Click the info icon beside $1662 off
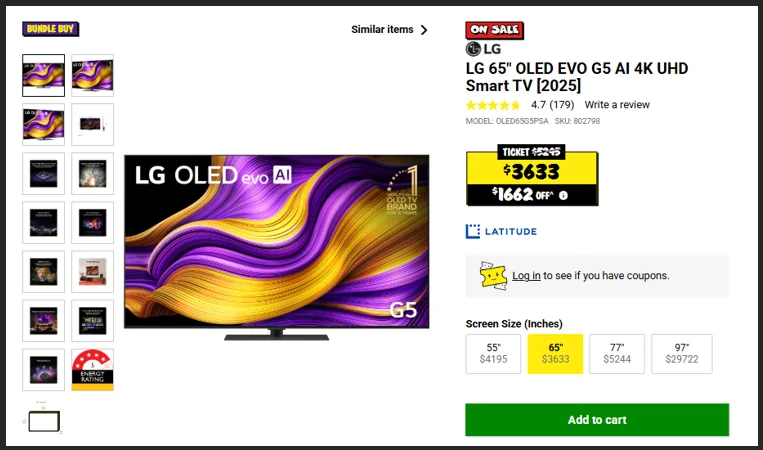 (563, 195)
